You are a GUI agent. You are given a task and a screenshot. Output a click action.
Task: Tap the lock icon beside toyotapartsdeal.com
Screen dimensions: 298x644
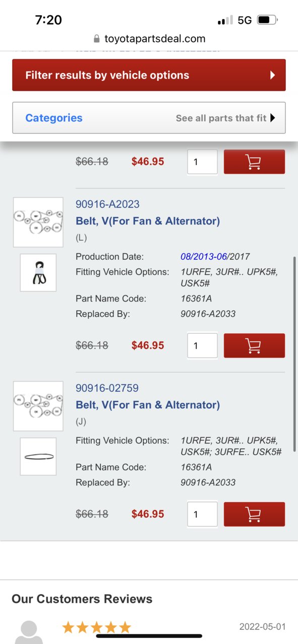[97, 39]
